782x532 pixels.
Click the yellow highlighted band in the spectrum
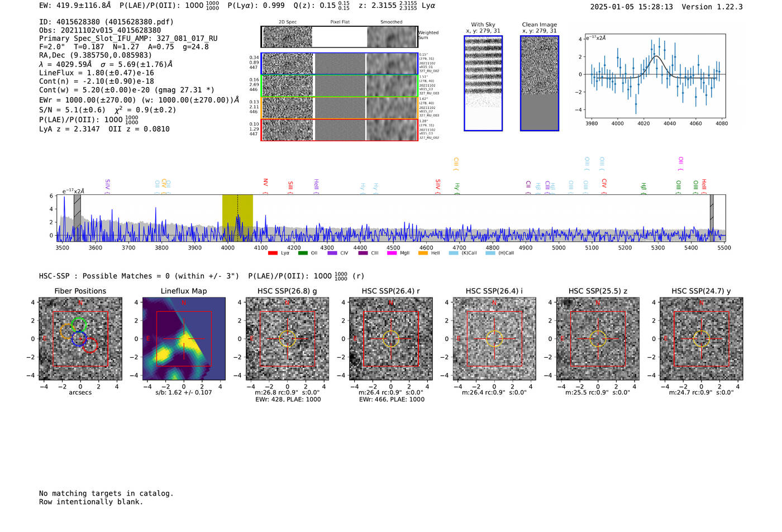237,218
